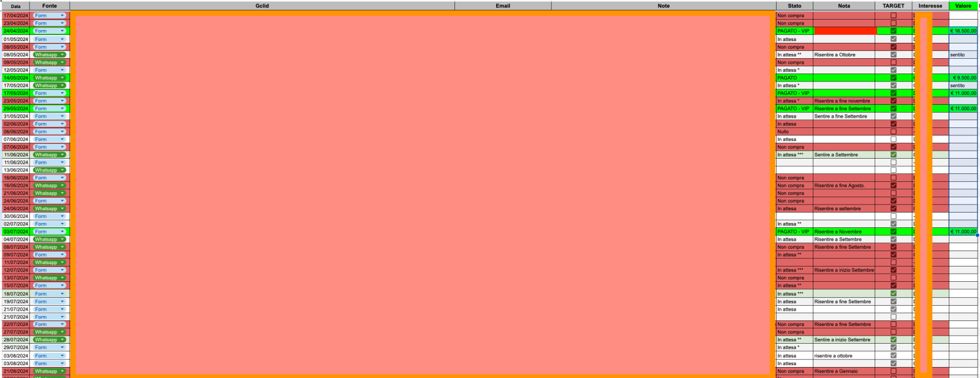
Task: Uncheck TARGET box beside Risentire a Ottobre
Action: 893,55
